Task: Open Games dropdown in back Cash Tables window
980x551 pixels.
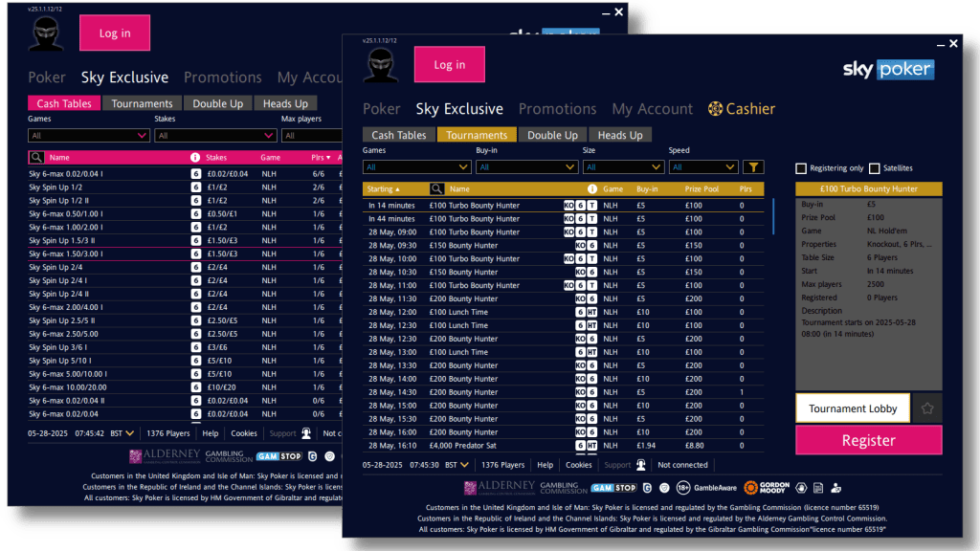Action: pos(88,135)
